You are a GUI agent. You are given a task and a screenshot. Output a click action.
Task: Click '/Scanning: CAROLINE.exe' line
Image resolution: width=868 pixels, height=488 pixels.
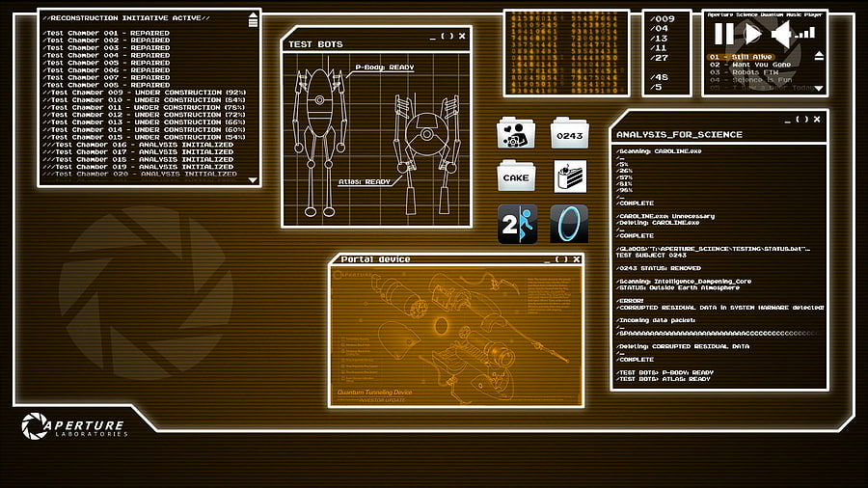click(659, 151)
